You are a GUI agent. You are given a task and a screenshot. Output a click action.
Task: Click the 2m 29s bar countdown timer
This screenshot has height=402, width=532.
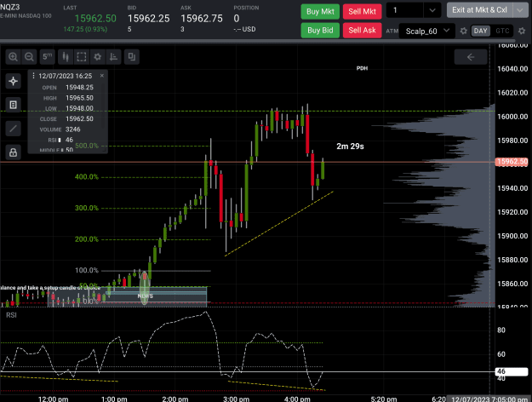pyautogui.click(x=350, y=146)
